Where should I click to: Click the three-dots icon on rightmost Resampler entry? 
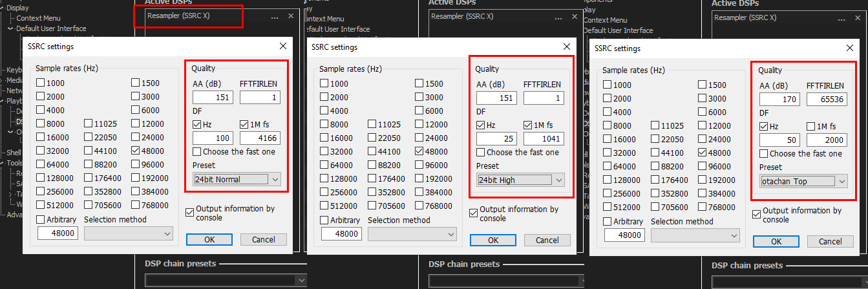pos(842,18)
